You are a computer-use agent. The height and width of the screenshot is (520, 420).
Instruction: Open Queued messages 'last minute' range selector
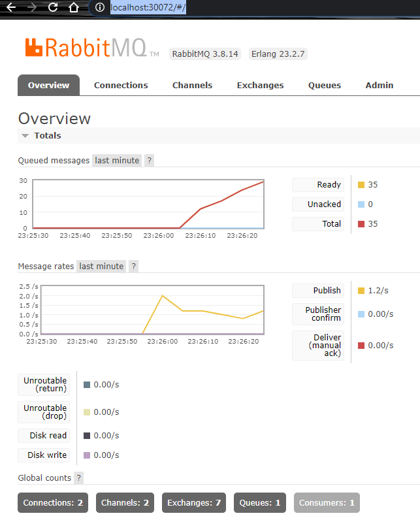(117, 161)
